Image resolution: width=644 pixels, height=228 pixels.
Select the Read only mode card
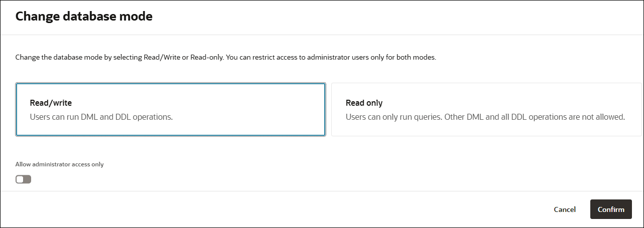486,110
